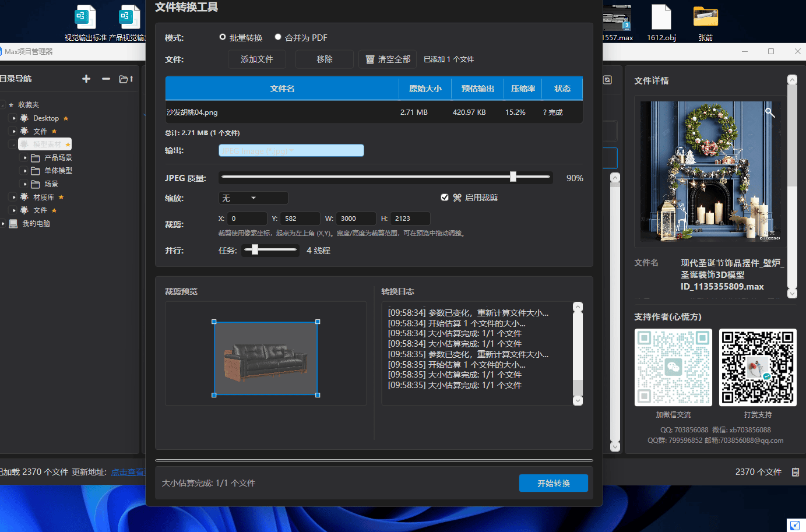Image resolution: width=806 pixels, height=532 pixels.
Task: Click the list icon in status bar
Action: [796, 472]
